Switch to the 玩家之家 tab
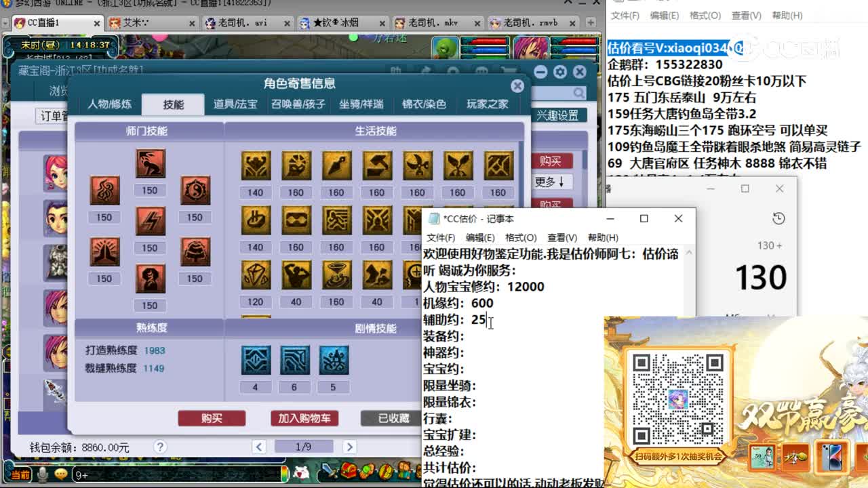 coord(487,104)
